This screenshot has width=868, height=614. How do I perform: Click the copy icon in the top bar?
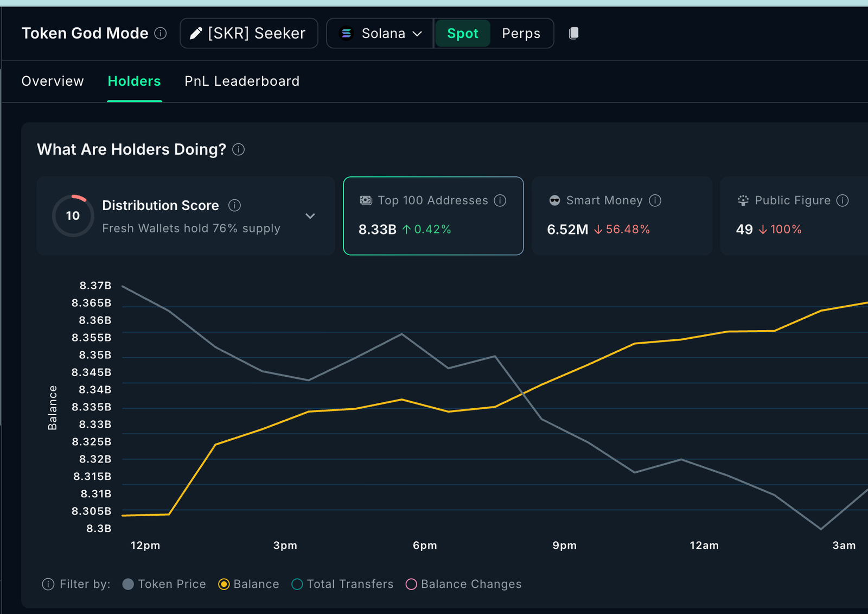pos(573,33)
